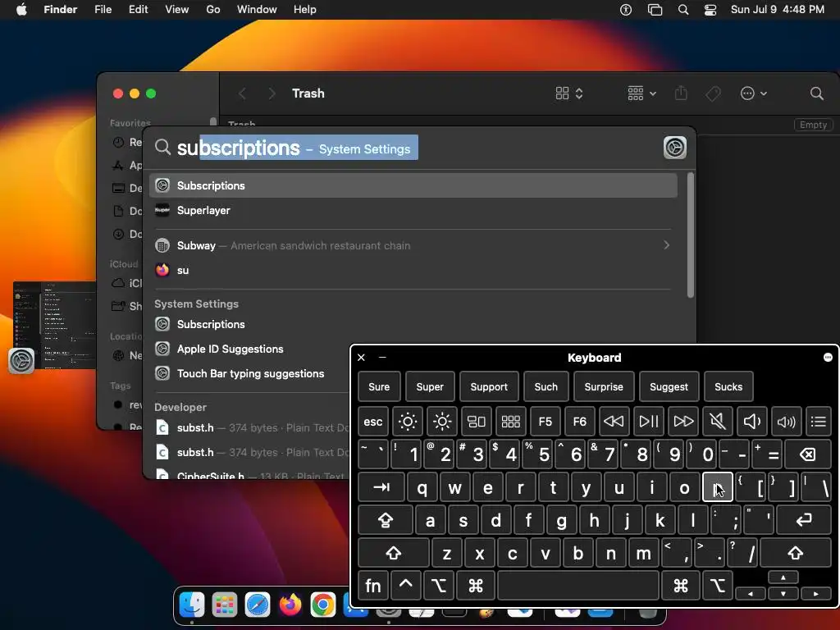Expand the Subway result chevron
The image size is (840, 630).
coord(666,244)
